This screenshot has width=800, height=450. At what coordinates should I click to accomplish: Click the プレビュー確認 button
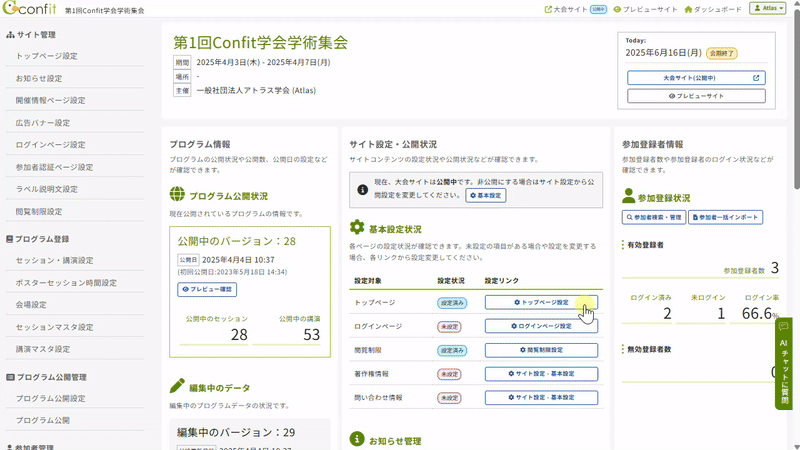pyautogui.click(x=207, y=289)
